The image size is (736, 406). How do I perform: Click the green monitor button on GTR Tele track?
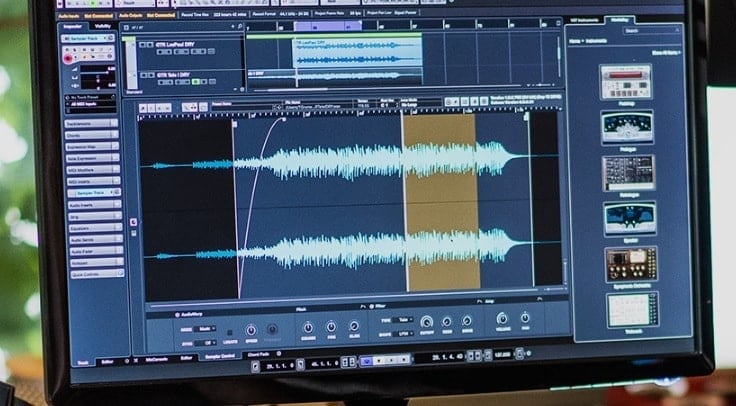click(x=196, y=82)
